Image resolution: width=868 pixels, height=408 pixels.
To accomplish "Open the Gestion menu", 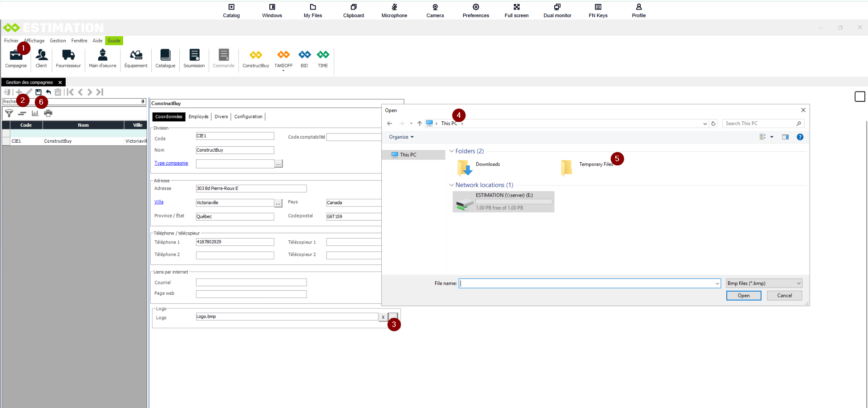I will coord(58,41).
